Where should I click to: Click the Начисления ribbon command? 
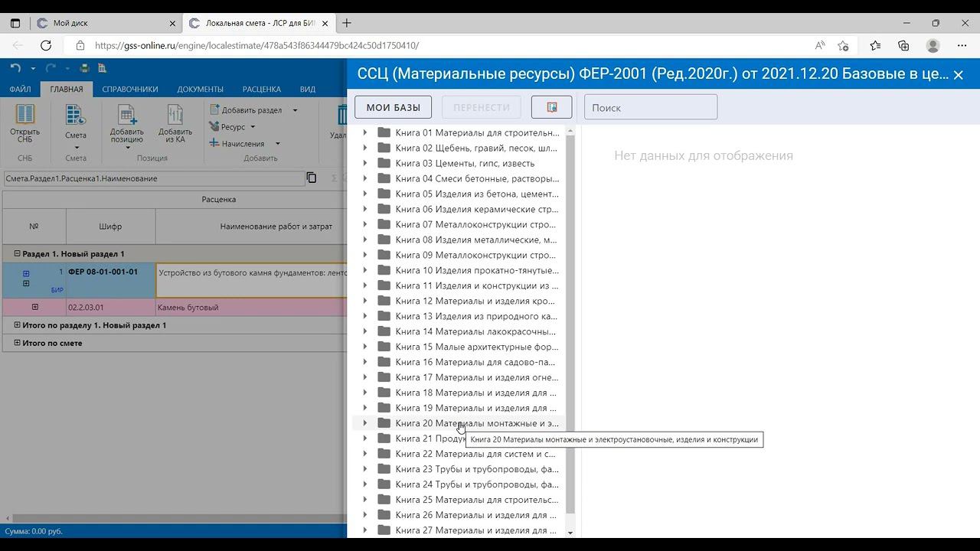point(237,144)
